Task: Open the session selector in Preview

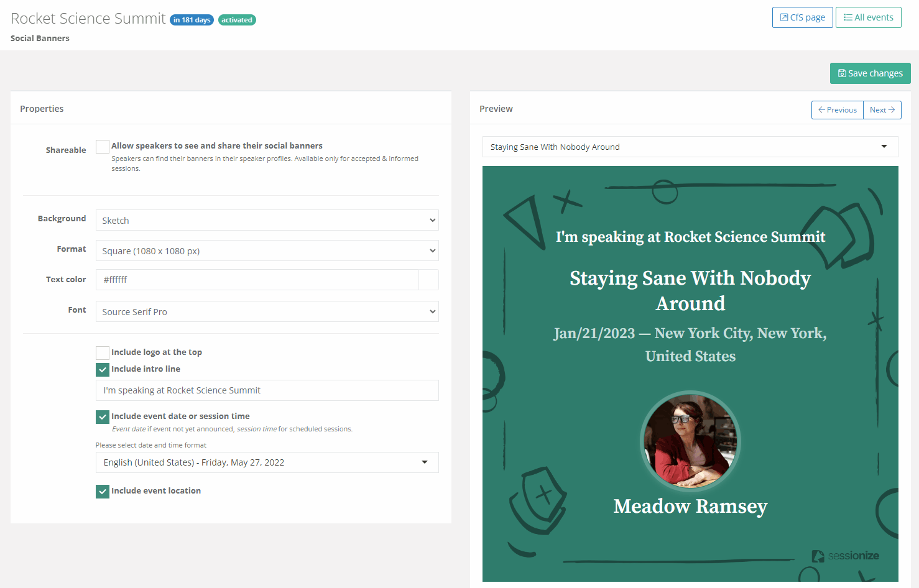Action: (690, 147)
